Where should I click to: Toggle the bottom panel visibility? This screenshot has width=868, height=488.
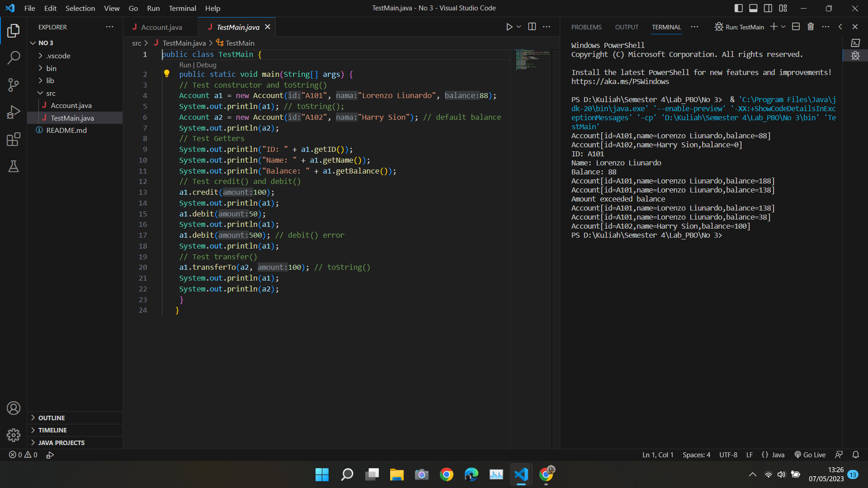tap(753, 8)
